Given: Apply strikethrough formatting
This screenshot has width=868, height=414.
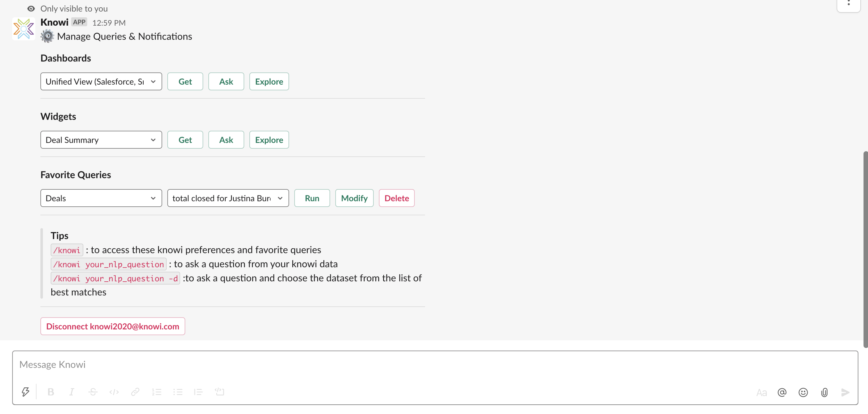Looking at the screenshot, I should pos(93,392).
